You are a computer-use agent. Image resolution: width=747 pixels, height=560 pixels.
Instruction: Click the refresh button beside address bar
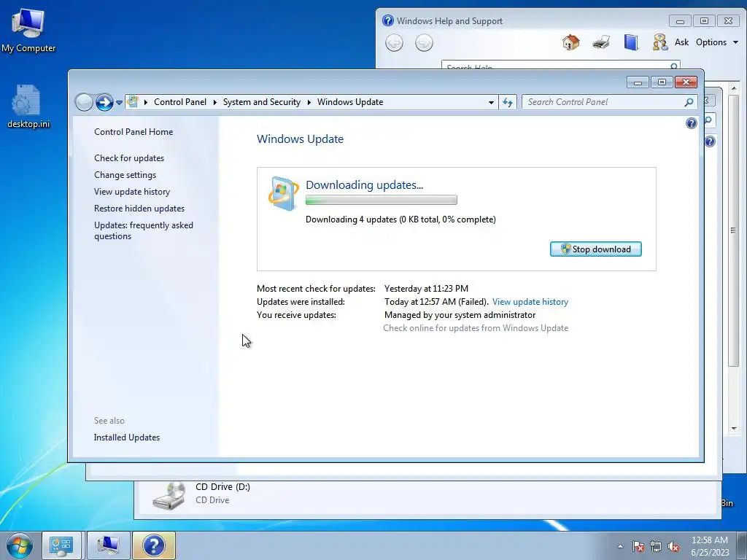508,102
